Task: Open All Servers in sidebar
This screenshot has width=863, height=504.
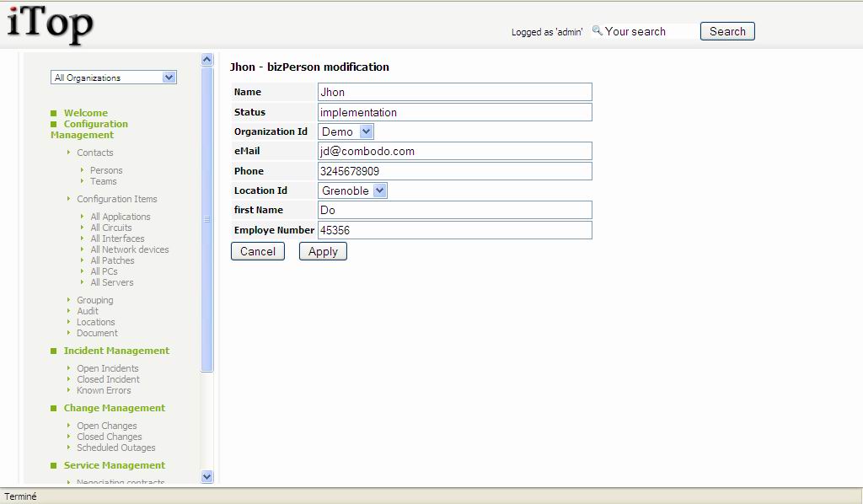Action: [x=112, y=282]
